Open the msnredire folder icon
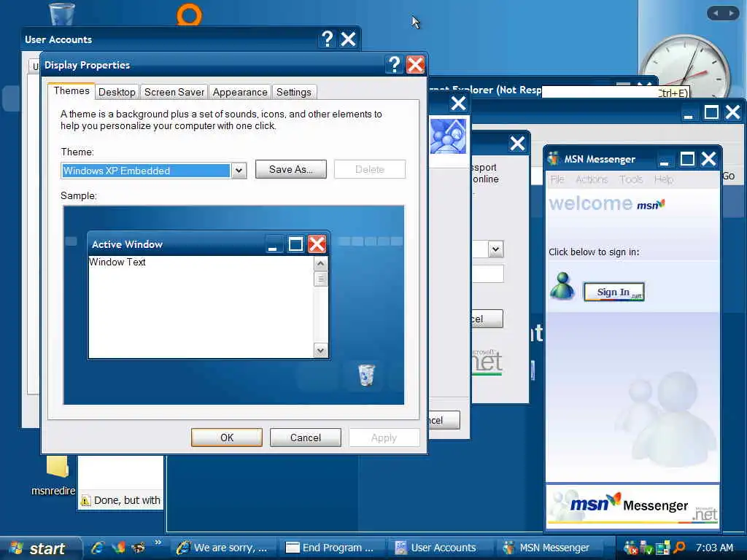 click(x=57, y=466)
